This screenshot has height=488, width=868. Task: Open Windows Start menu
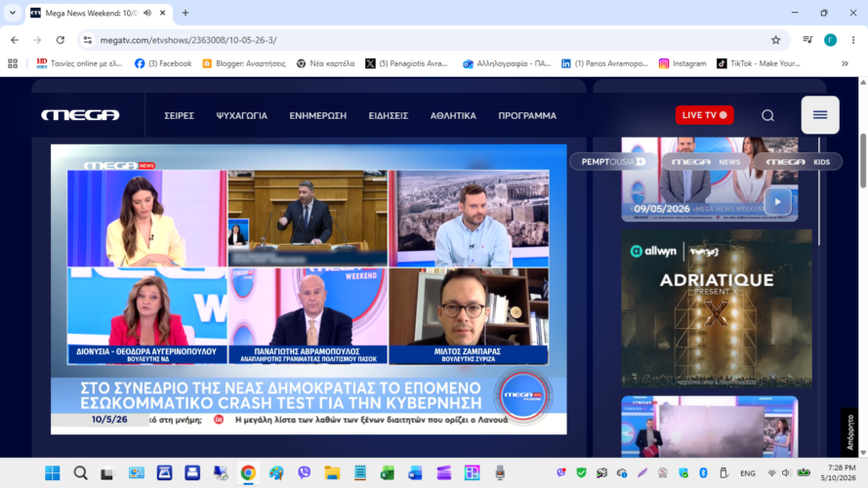point(53,473)
